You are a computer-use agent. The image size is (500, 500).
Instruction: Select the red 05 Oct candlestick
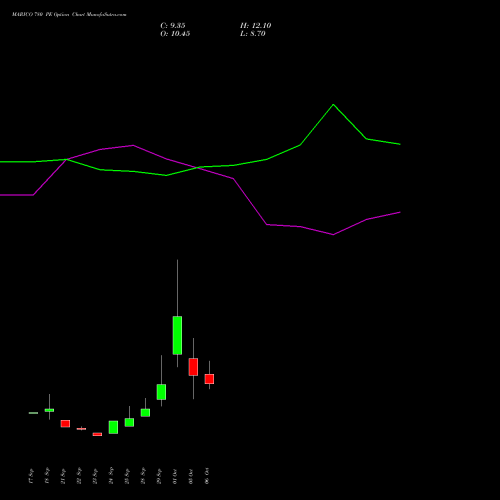pos(193,367)
